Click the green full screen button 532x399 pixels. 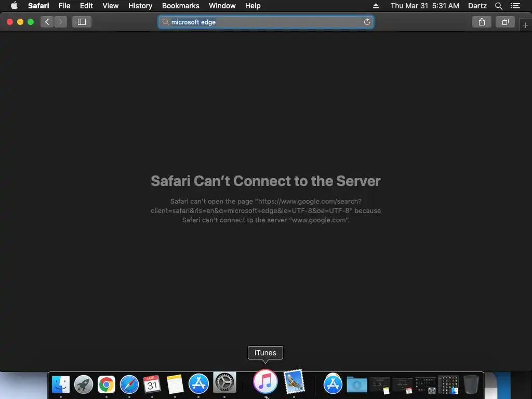click(31, 22)
